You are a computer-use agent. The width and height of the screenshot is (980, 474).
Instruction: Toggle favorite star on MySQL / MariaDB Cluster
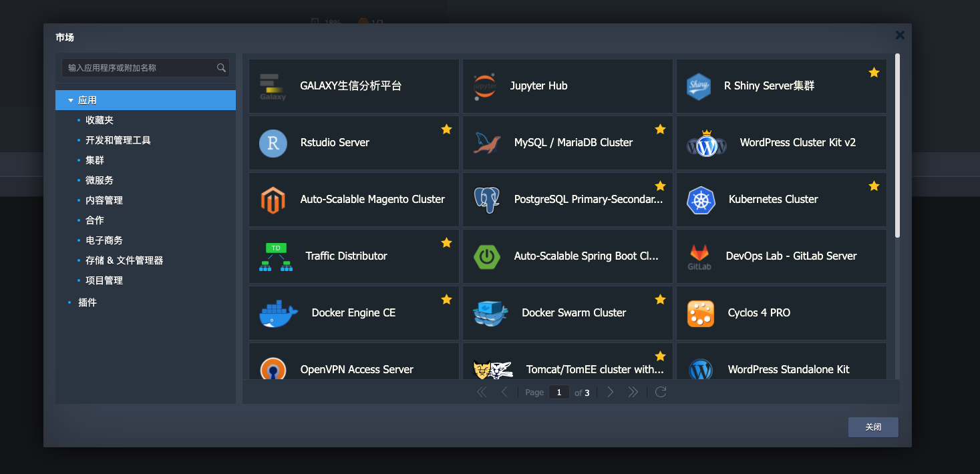pos(660,129)
